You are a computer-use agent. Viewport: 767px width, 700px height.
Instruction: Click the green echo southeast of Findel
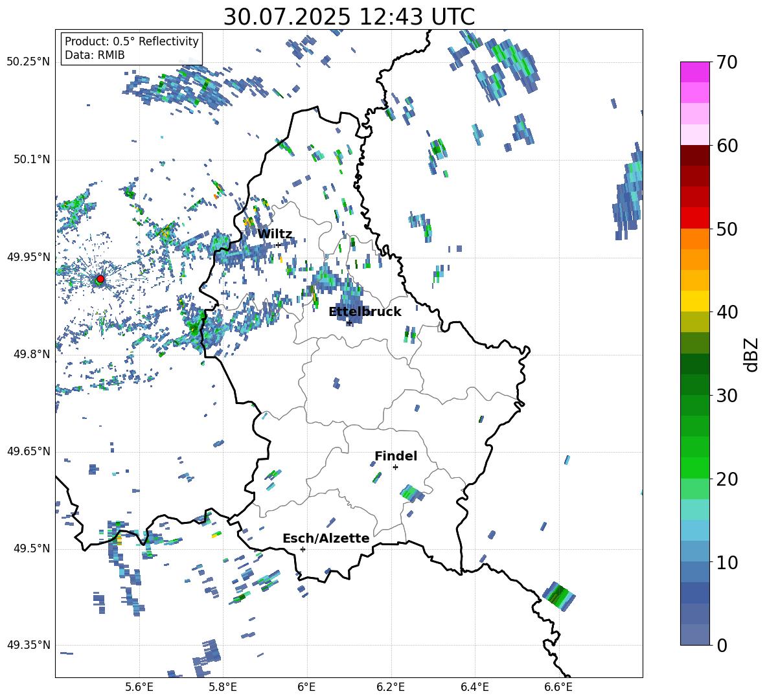click(411, 493)
